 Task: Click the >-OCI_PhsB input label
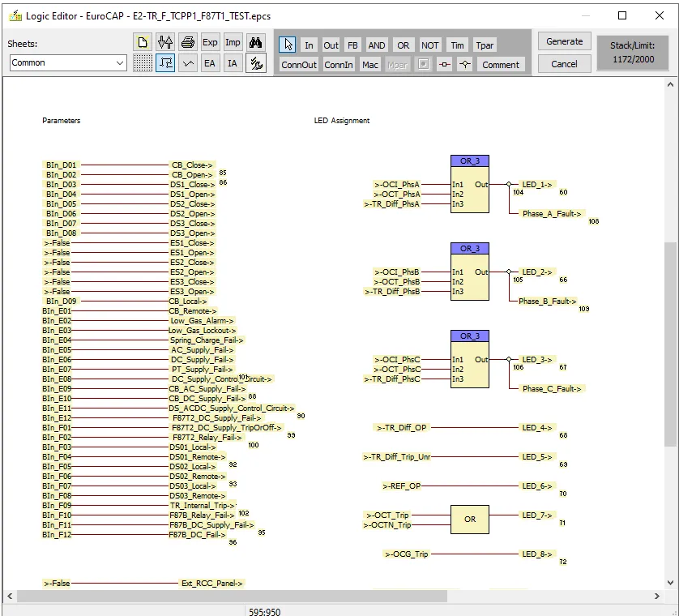tap(397, 272)
